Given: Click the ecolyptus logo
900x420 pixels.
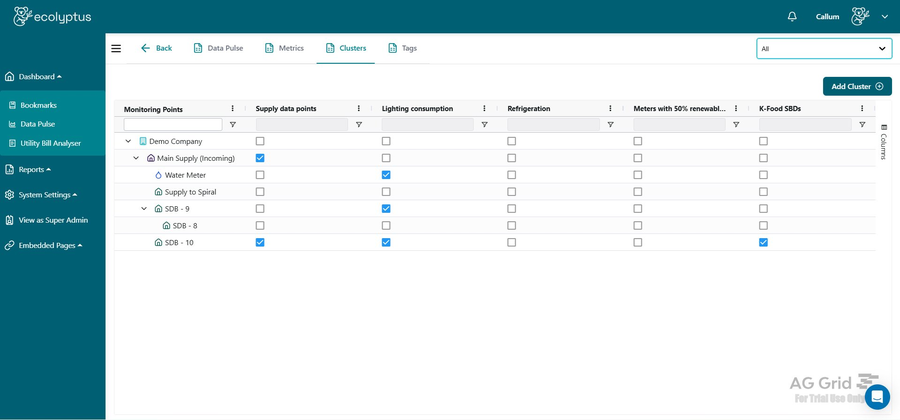Looking at the screenshot, I should pos(52,16).
